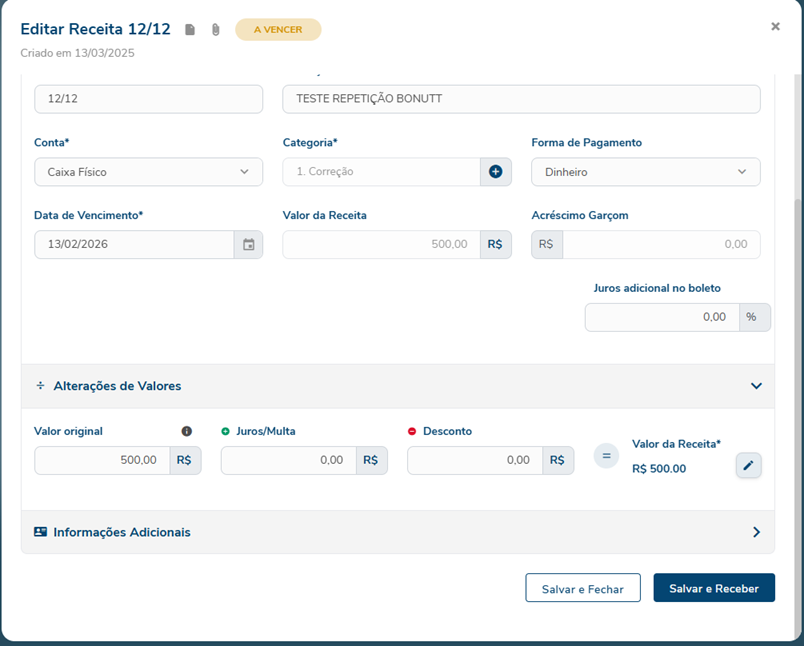Click the Informações Adicionais card icon
Image resolution: width=806 pixels, height=647 pixels.
pyautogui.click(x=40, y=532)
